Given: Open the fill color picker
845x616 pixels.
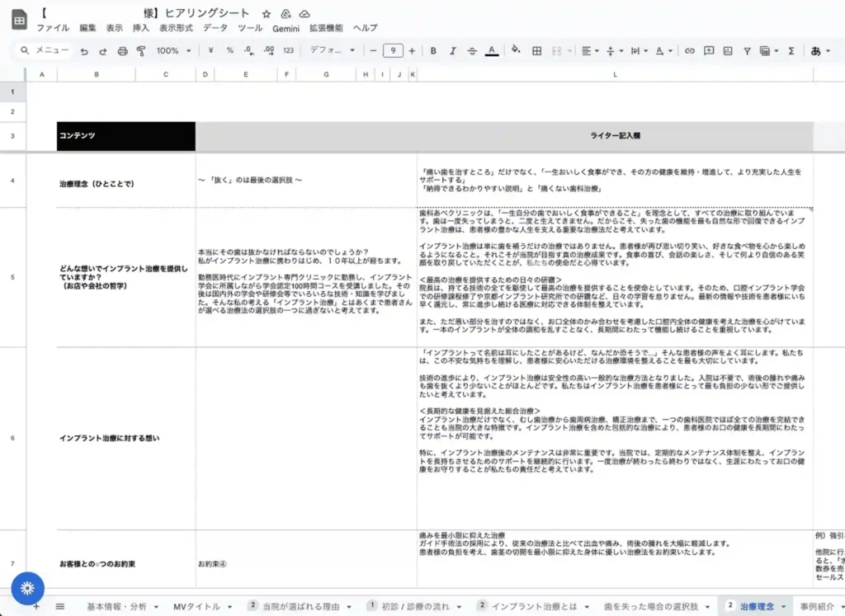Looking at the screenshot, I should click(516, 50).
